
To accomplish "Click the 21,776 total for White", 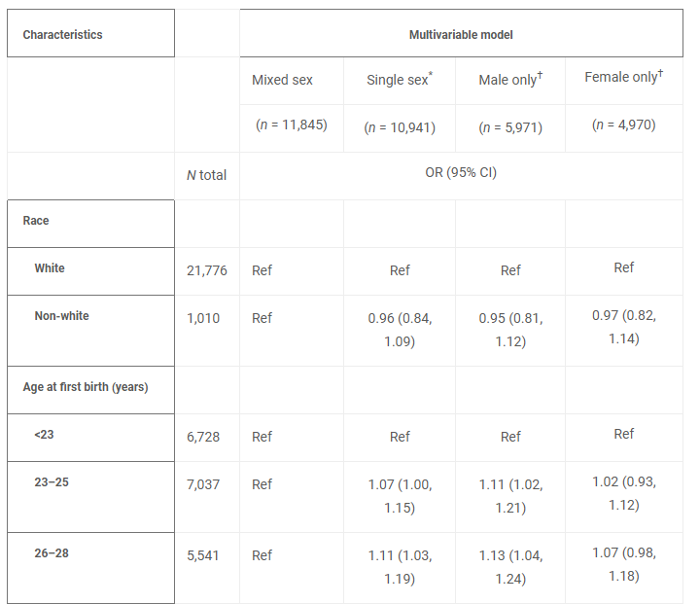I will pyautogui.click(x=206, y=270).
